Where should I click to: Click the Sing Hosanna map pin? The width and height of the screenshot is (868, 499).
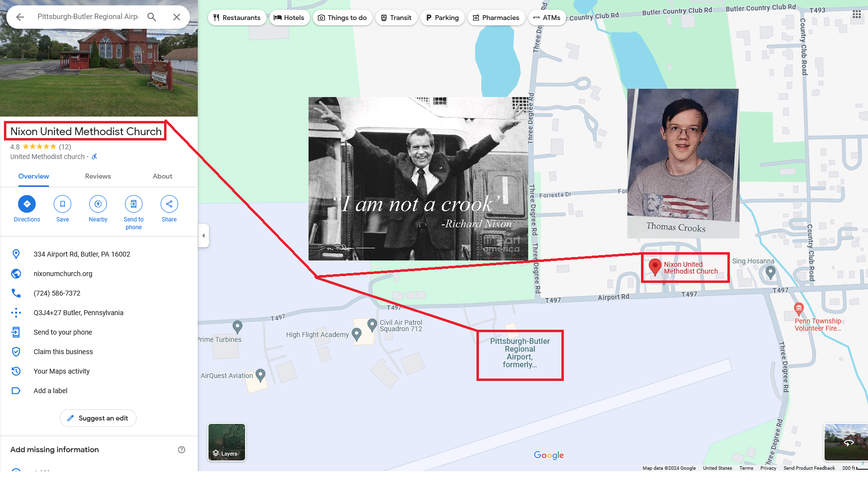pyautogui.click(x=770, y=272)
